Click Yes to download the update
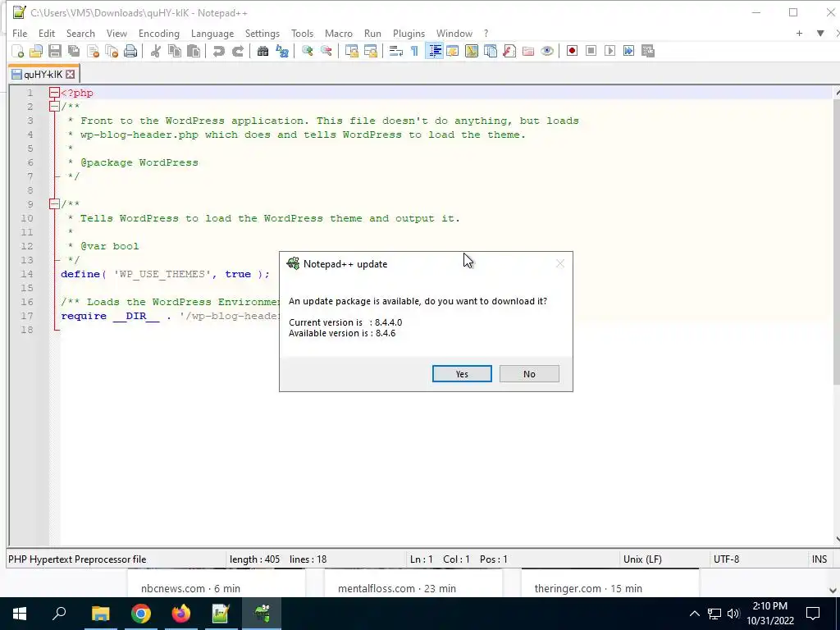The image size is (840, 630). coord(462,374)
